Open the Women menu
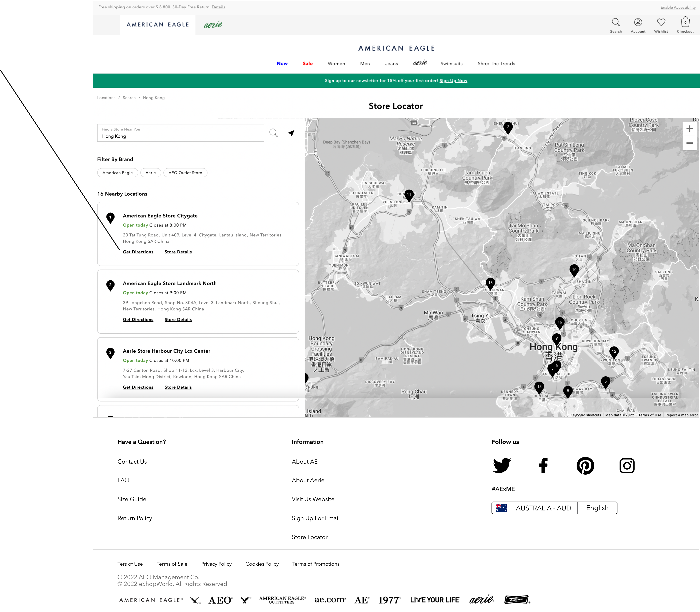The width and height of the screenshot is (700, 612). (x=336, y=63)
